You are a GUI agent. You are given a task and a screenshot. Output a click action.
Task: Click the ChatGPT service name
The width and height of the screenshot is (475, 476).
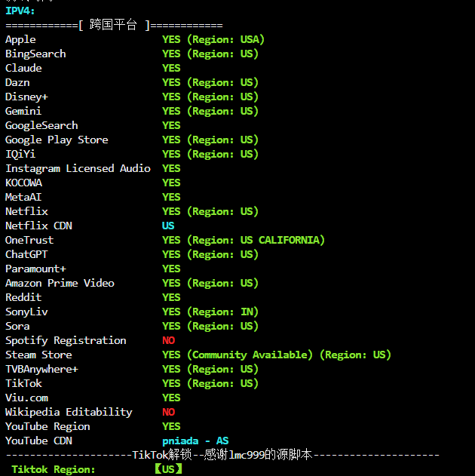click(26, 254)
